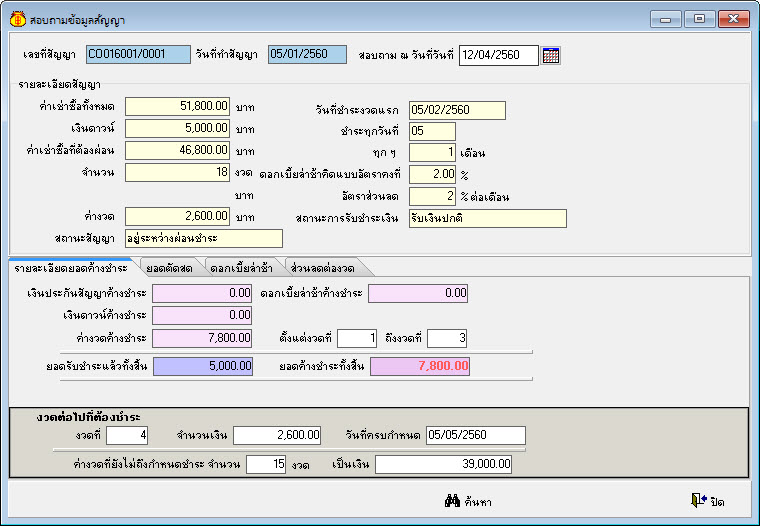Click to-installment field showing 3
760x526 pixels.
[447, 338]
